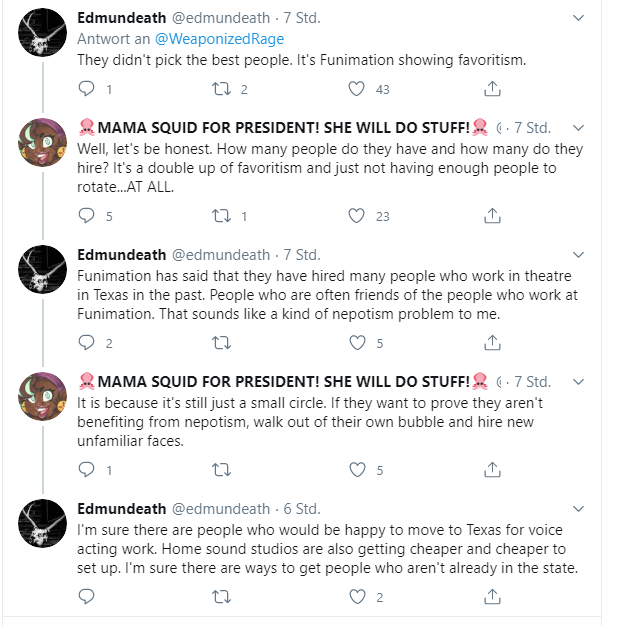Like the home sound studios tweet
Image resolution: width=617 pixels, height=626 pixels.
[x=357, y=596]
